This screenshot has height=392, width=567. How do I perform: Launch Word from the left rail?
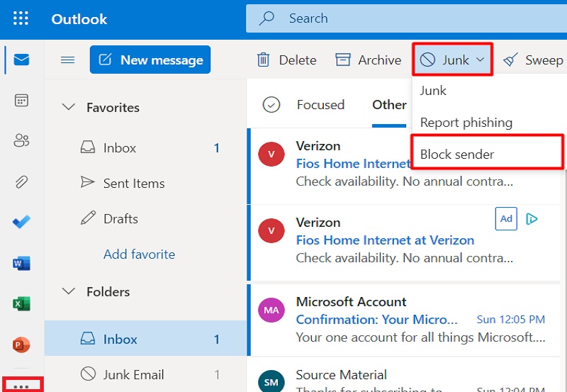21,264
